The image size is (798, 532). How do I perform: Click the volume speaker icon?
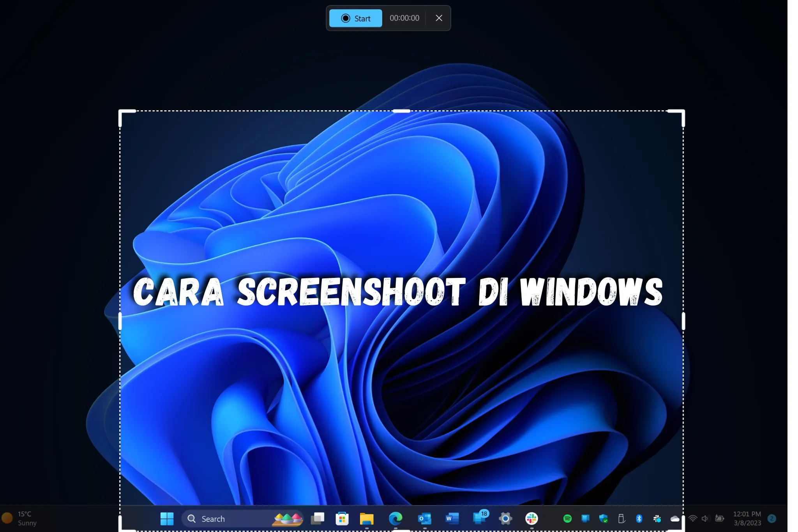click(x=705, y=519)
